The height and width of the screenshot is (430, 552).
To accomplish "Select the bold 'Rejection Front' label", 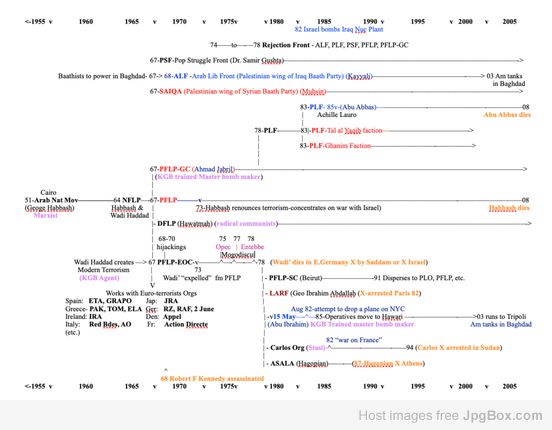I will click(286, 45).
